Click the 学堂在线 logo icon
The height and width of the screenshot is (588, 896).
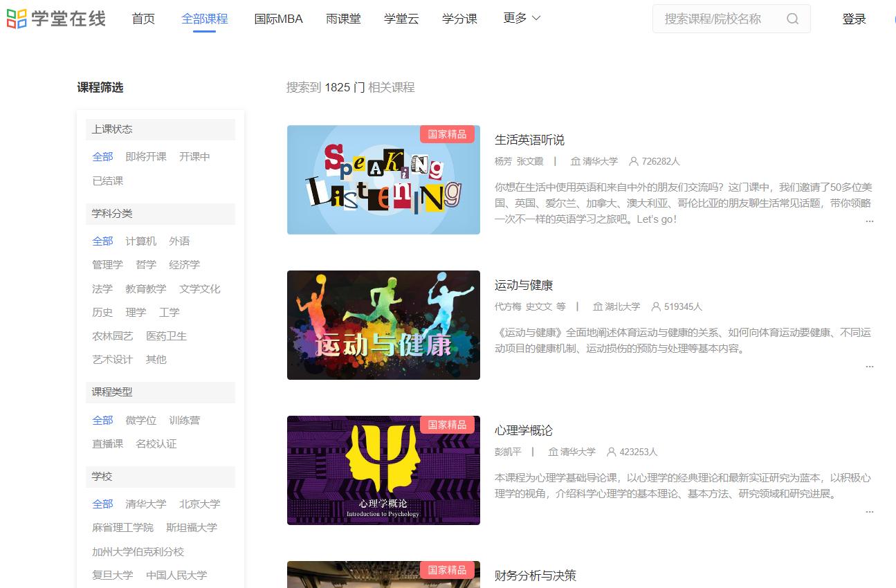17,19
